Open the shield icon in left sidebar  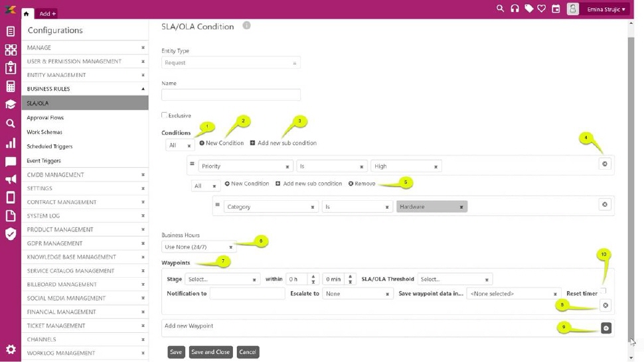[x=11, y=233]
